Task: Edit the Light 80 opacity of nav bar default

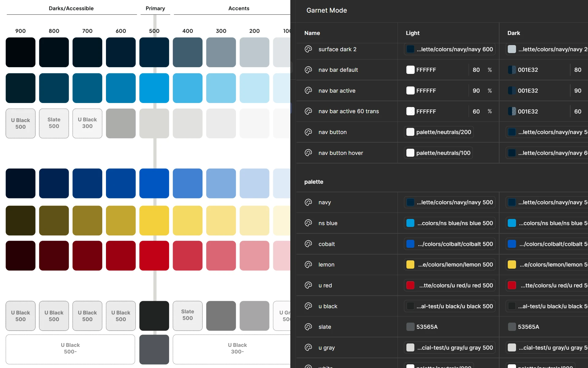Action: 476,70
